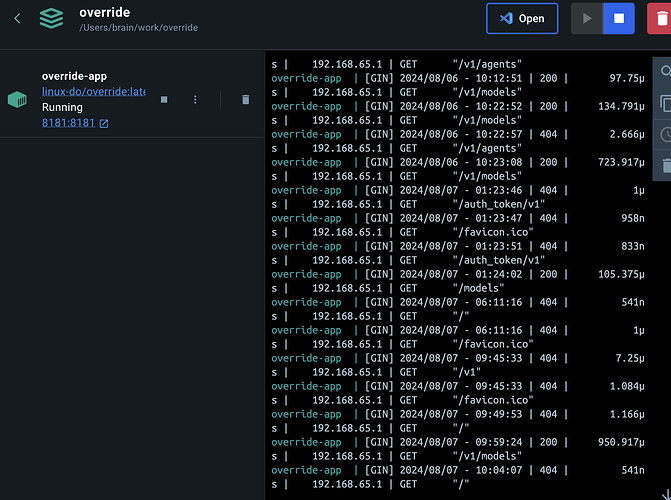Image resolution: width=671 pixels, height=500 pixels.
Task: Go back using the left chevron arrow
Action: (17, 18)
